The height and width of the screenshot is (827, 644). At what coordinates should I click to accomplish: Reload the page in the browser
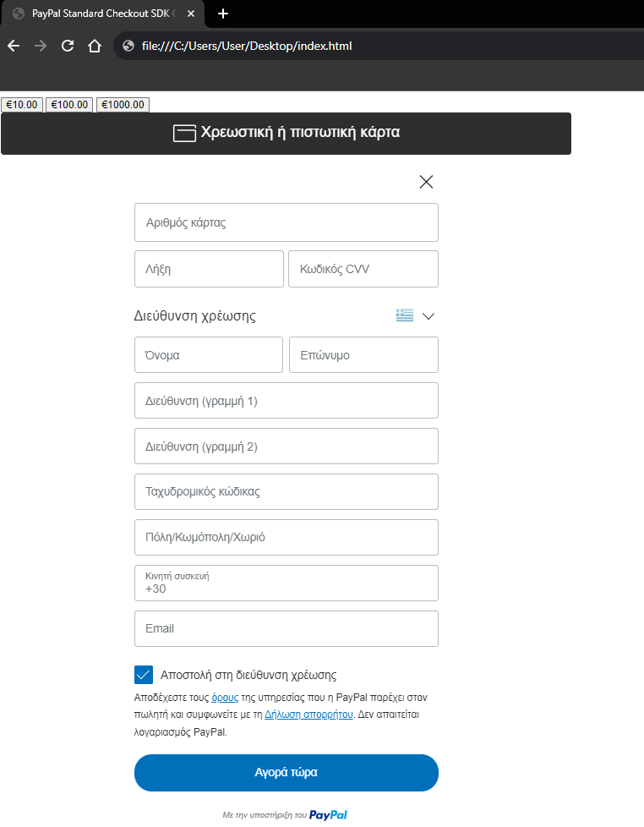[x=68, y=46]
